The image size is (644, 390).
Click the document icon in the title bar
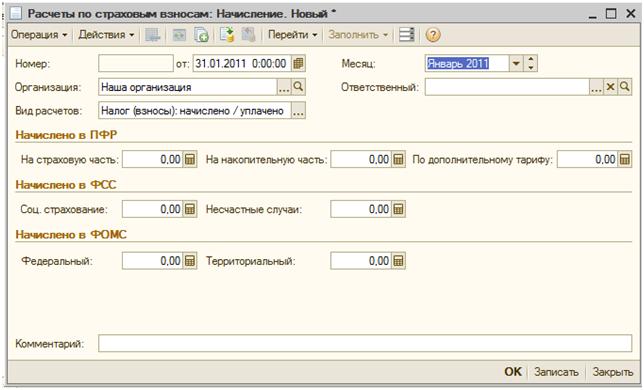16,13
